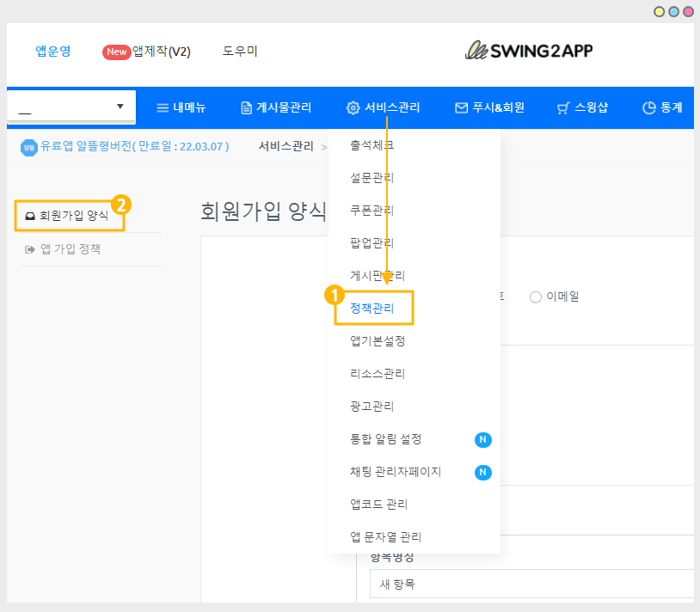Image resolution: width=700 pixels, height=612 pixels.
Task: Click the 새 항목 input field
Action: [x=533, y=585]
